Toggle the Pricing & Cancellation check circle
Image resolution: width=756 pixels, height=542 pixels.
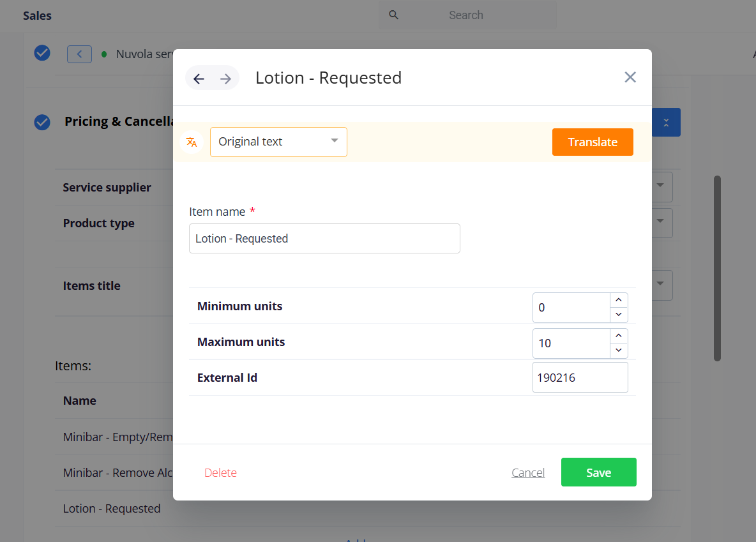[x=42, y=122]
